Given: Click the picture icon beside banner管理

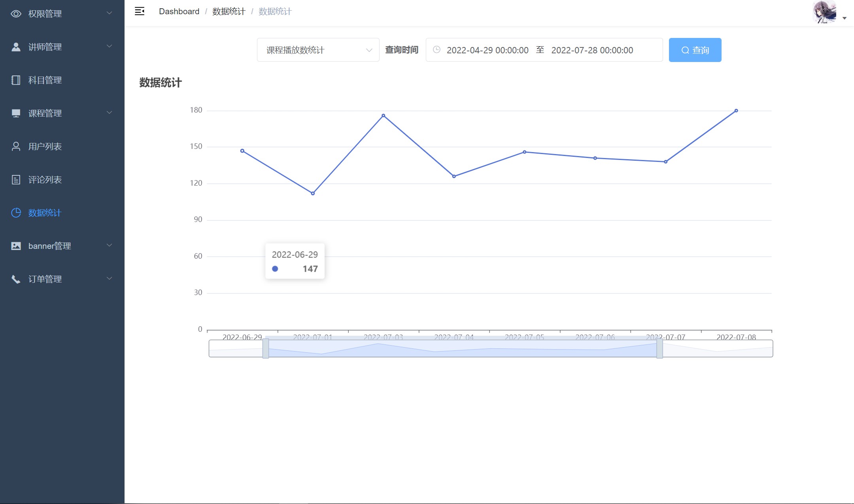Looking at the screenshot, I should pyautogui.click(x=16, y=246).
